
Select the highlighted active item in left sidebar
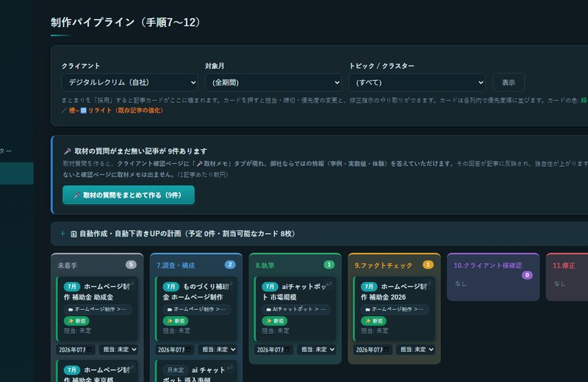(x=17, y=173)
